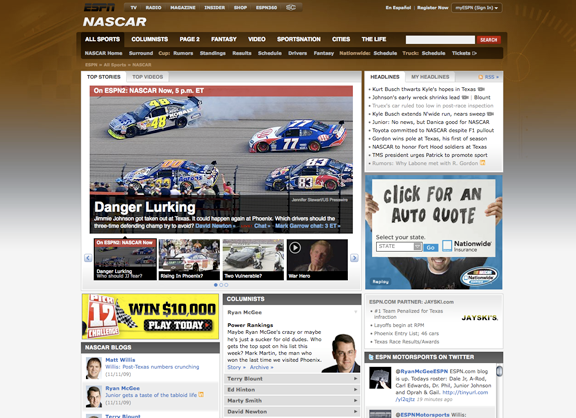Expand Ed Hinton columnist row
Viewport: 576px width, 418px height.
click(x=292, y=390)
